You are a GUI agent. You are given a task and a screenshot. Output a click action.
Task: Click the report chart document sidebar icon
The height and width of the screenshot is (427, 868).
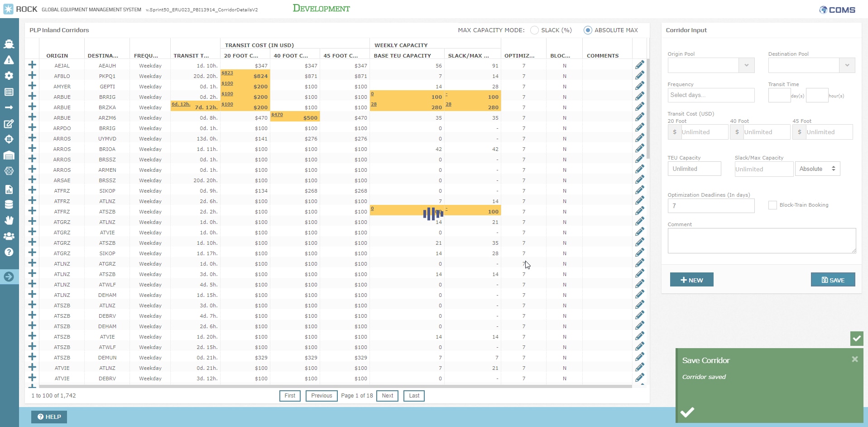pyautogui.click(x=9, y=189)
